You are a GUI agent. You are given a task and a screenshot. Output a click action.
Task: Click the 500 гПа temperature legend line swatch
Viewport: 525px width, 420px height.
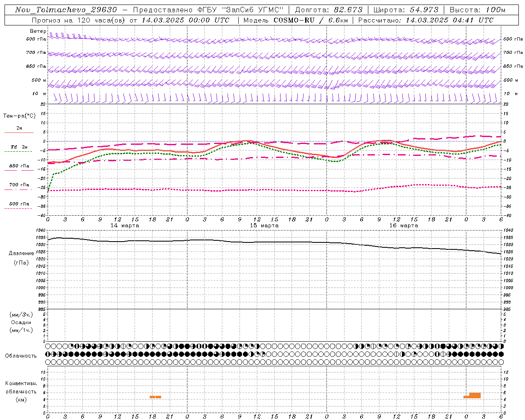tap(18, 209)
